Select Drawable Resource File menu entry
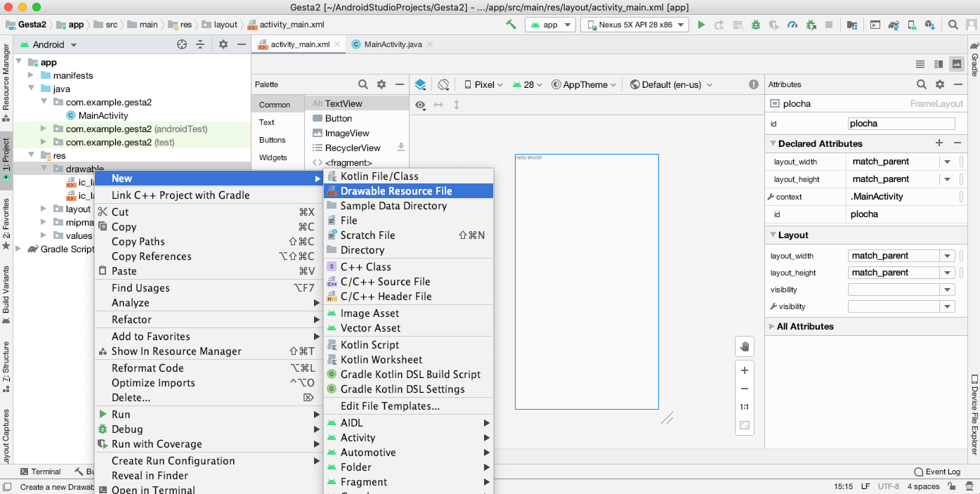 [x=396, y=191]
